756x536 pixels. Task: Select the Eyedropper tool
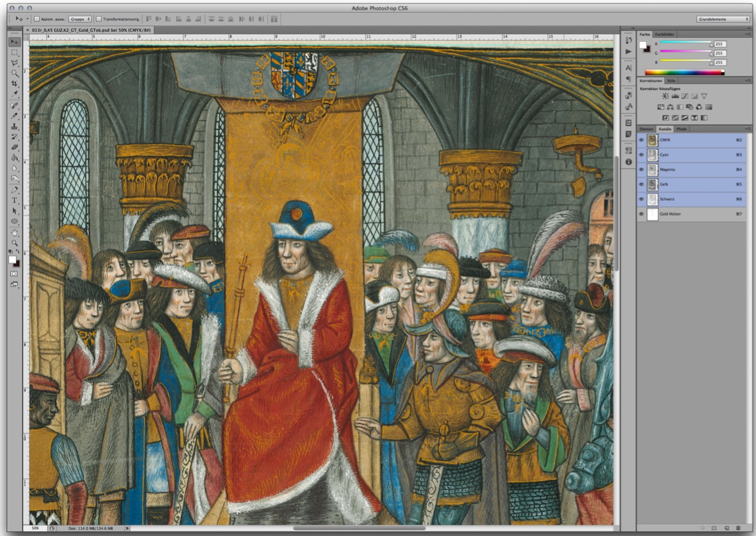click(x=15, y=94)
